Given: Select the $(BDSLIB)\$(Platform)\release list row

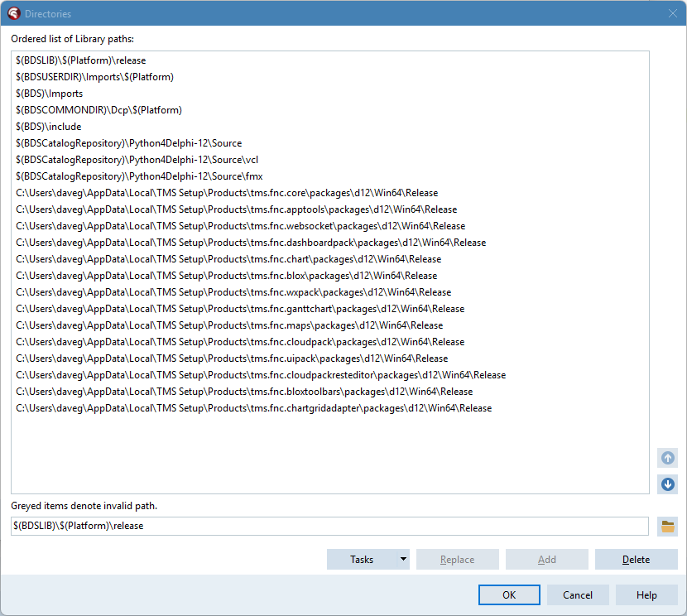Looking at the screenshot, I should point(330,60).
